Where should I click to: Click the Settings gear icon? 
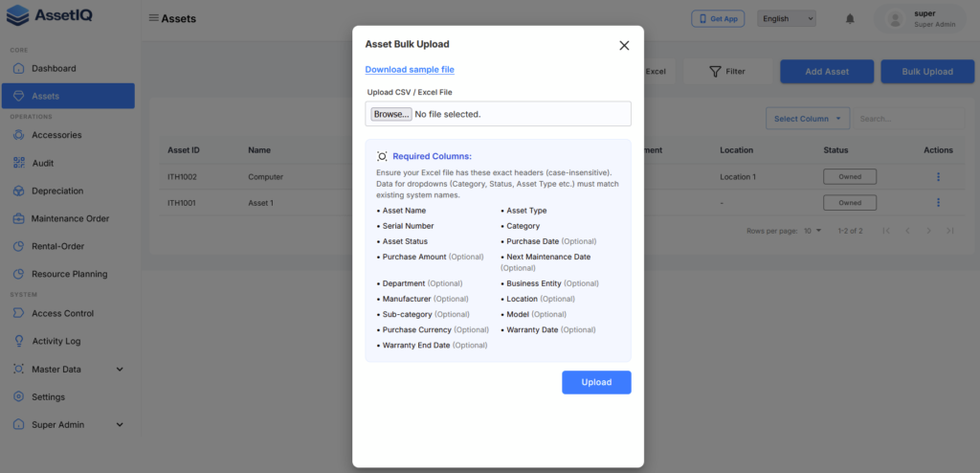tap(19, 396)
